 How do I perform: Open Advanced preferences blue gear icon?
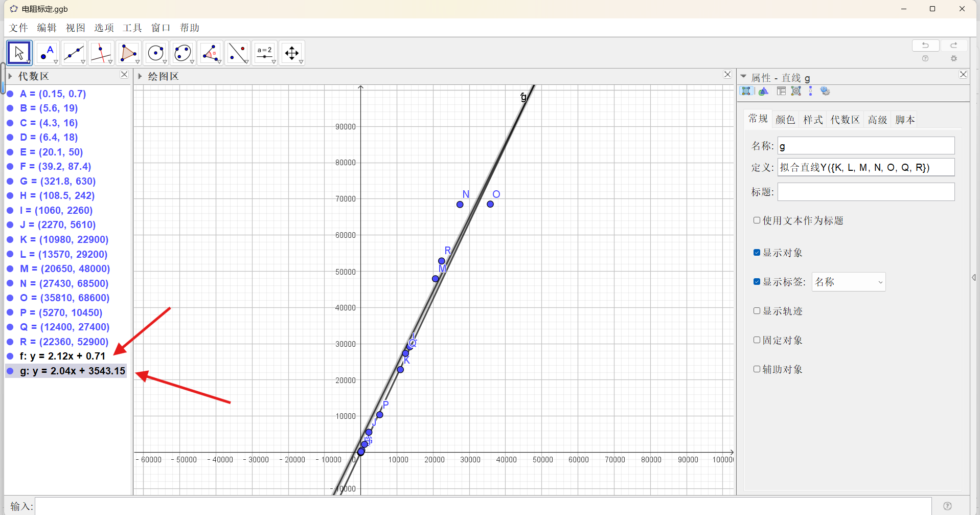825,91
